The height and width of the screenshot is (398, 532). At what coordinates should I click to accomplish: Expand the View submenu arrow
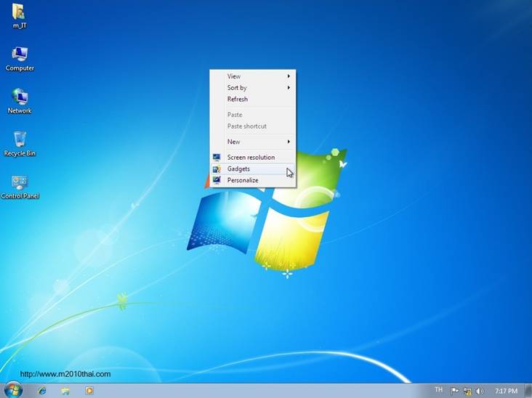click(x=289, y=76)
